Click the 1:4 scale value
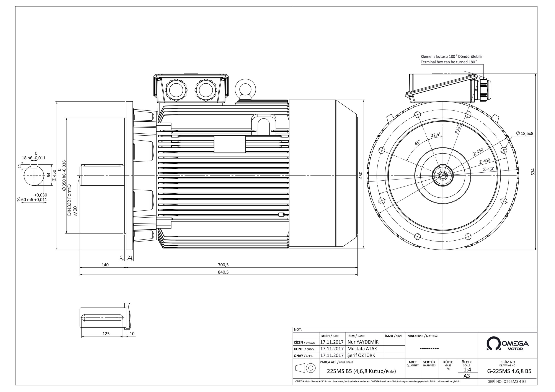This screenshot has height=392, width=555. tap(467, 370)
